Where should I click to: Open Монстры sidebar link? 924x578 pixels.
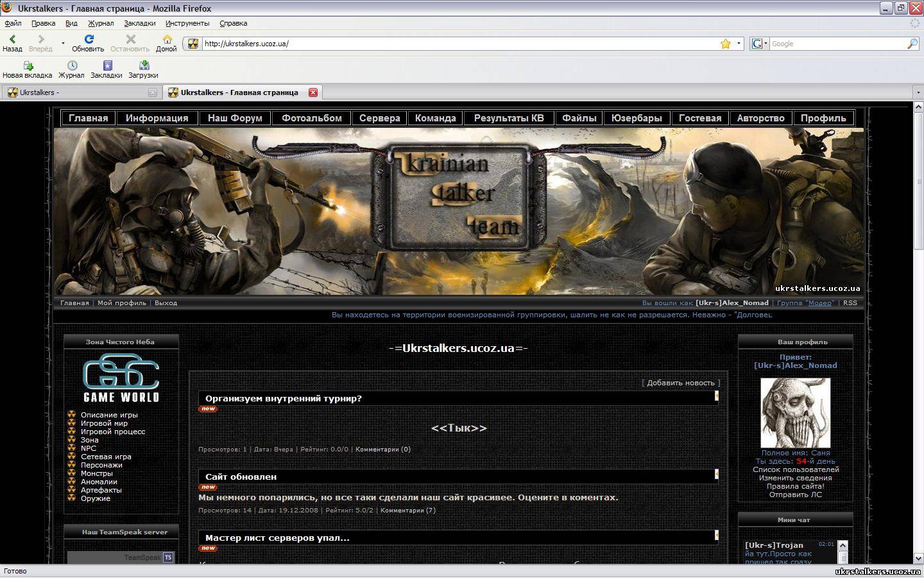point(97,473)
